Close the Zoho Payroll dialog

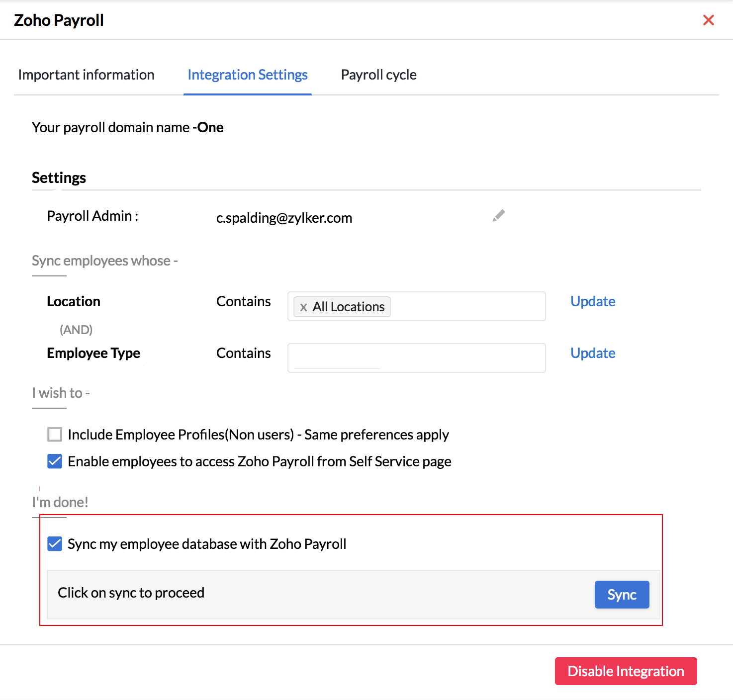coord(708,20)
